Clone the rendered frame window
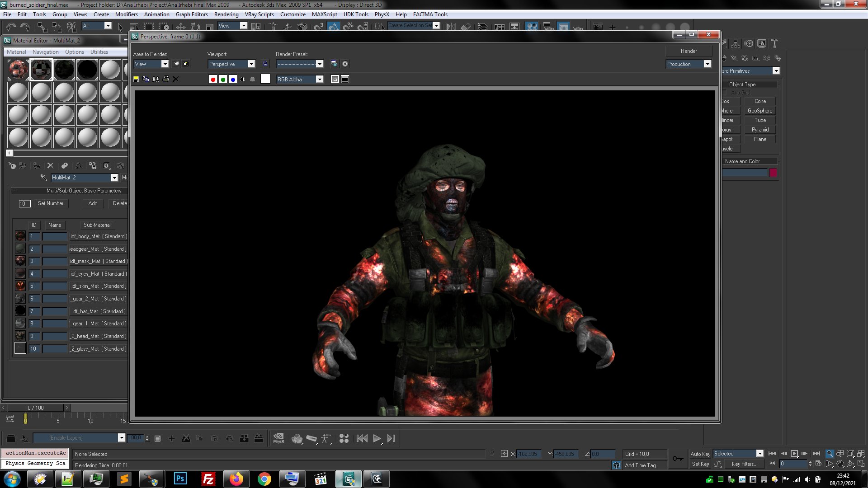The image size is (868, 488). point(156,79)
